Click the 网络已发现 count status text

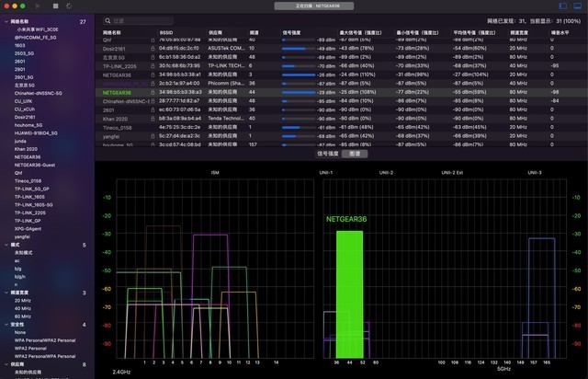coord(534,21)
